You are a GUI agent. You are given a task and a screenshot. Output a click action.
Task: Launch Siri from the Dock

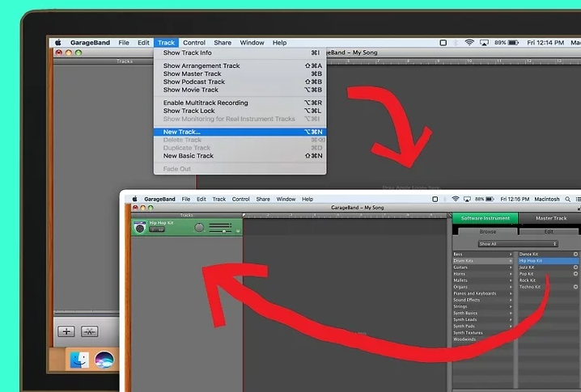point(104,360)
